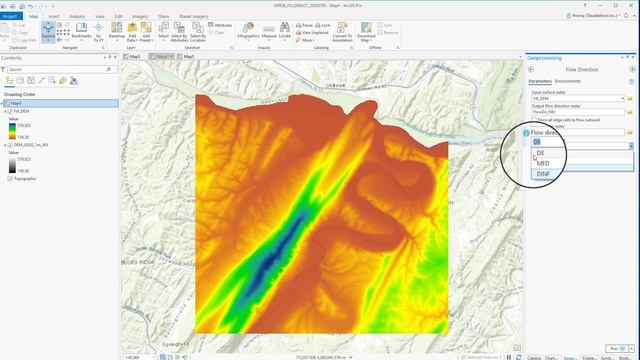Viewport: 640px width, 360px height.
Task: Open the Basemap gallery
Action: [x=117, y=31]
